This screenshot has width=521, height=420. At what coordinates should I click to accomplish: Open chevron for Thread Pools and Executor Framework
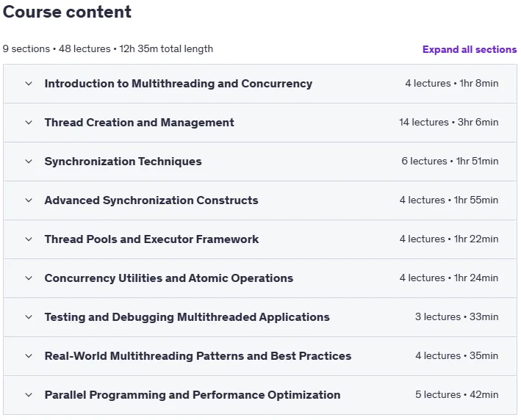(x=29, y=239)
